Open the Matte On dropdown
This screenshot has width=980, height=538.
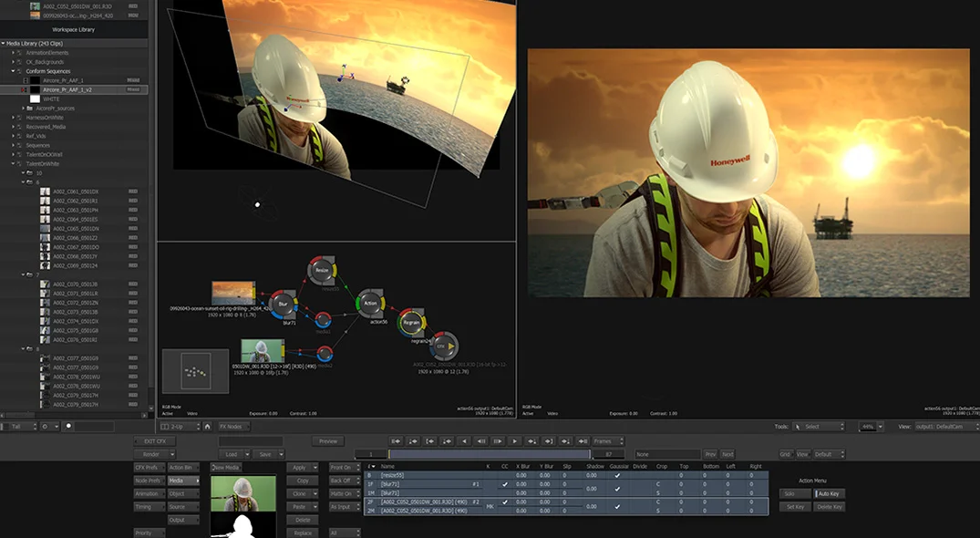pyautogui.click(x=345, y=493)
